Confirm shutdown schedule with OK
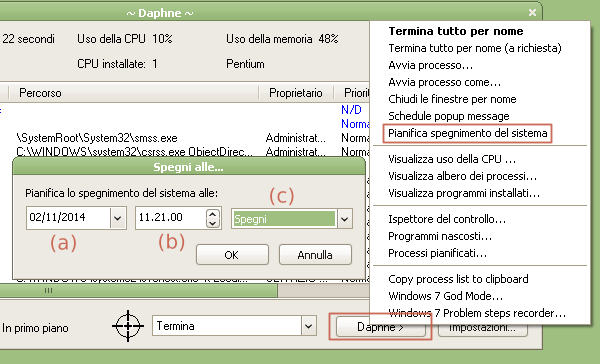The height and width of the screenshot is (364, 600). [232, 255]
